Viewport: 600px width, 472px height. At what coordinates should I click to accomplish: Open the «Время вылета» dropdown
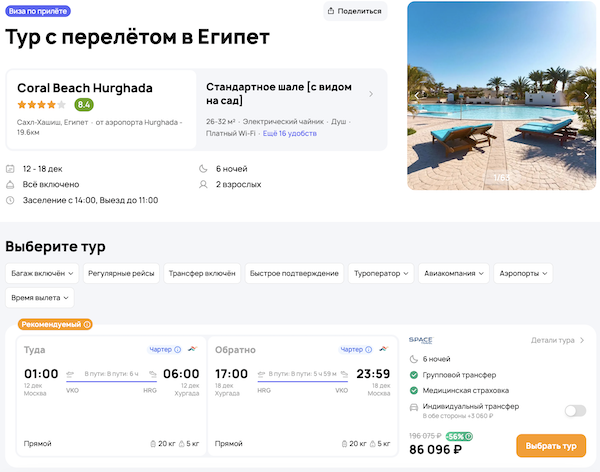click(x=39, y=298)
